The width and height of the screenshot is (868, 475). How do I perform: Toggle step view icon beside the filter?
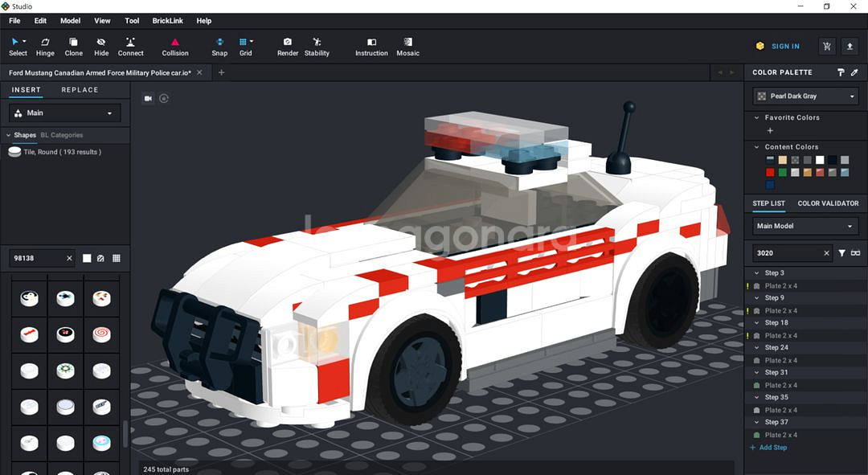(855, 253)
